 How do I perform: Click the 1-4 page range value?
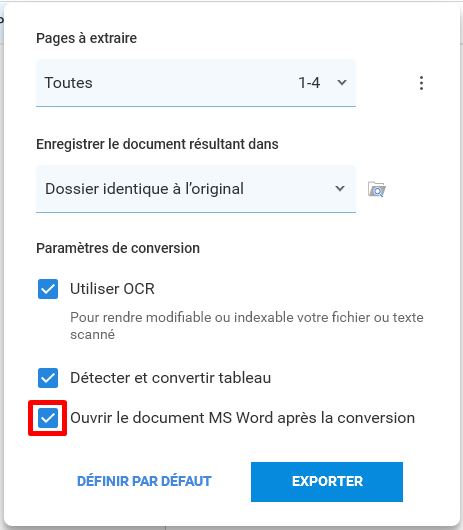(309, 83)
